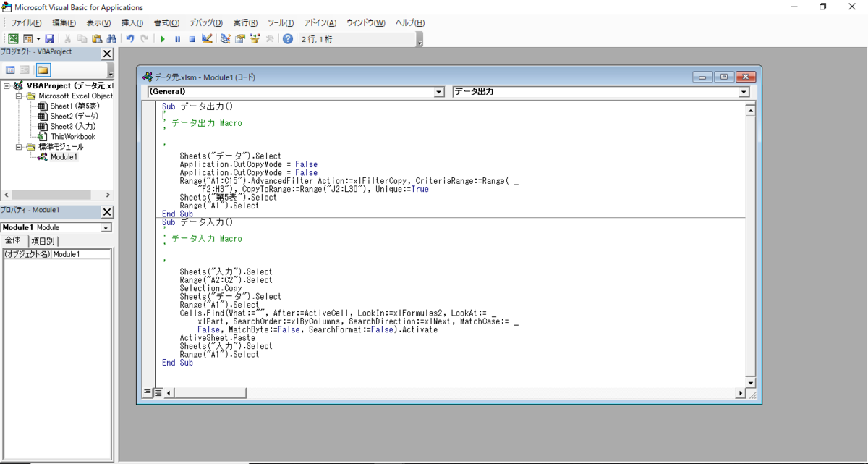This screenshot has width=868, height=464.
Task: Copy using the toolbar copy icon
Action: click(x=82, y=39)
